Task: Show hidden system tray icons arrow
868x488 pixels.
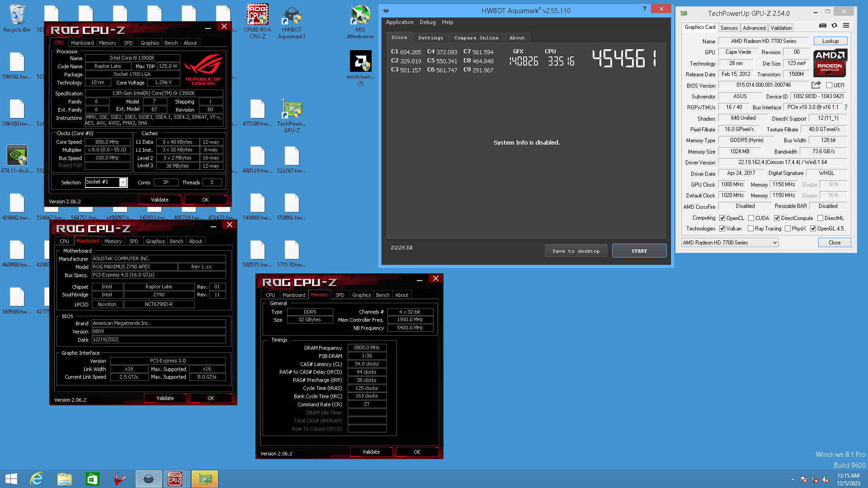Action: point(793,479)
